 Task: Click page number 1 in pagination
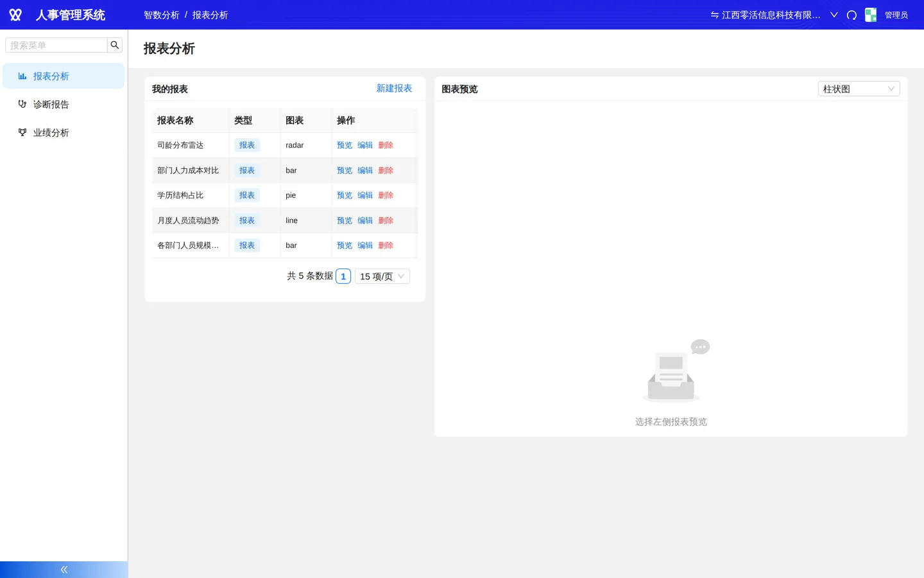click(343, 276)
